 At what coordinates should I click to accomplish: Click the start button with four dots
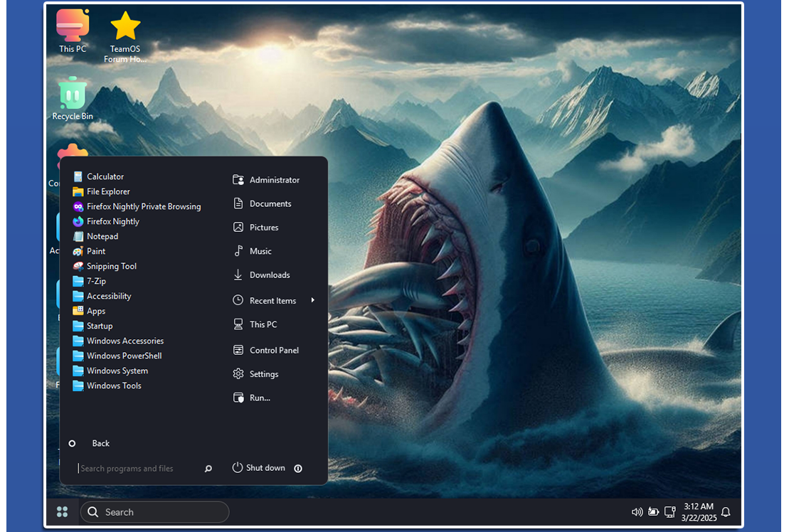pyautogui.click(x=63, y=512)
